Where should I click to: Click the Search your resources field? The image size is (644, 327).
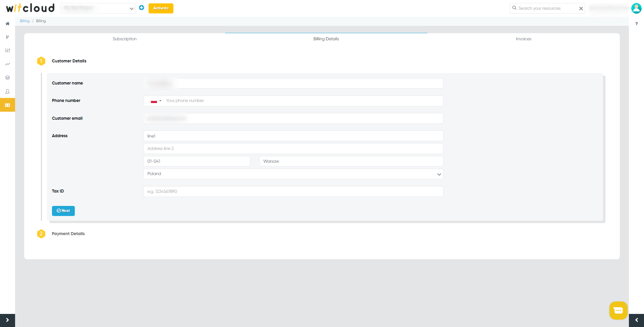click(x=547, y=8)
